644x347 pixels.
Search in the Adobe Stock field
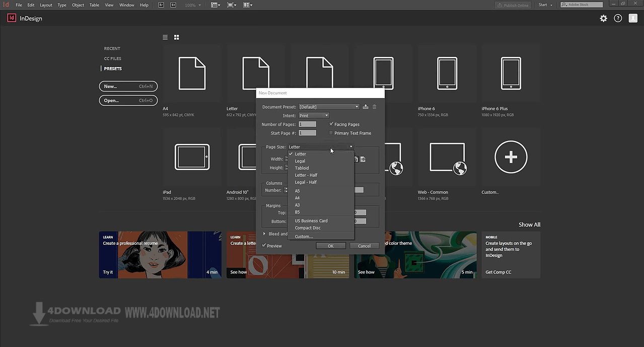[x=583, y=5]
